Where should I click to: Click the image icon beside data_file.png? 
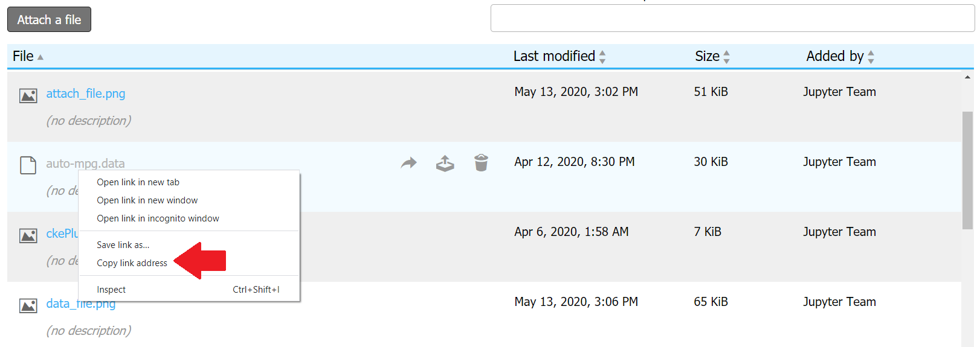pos(28,305)
